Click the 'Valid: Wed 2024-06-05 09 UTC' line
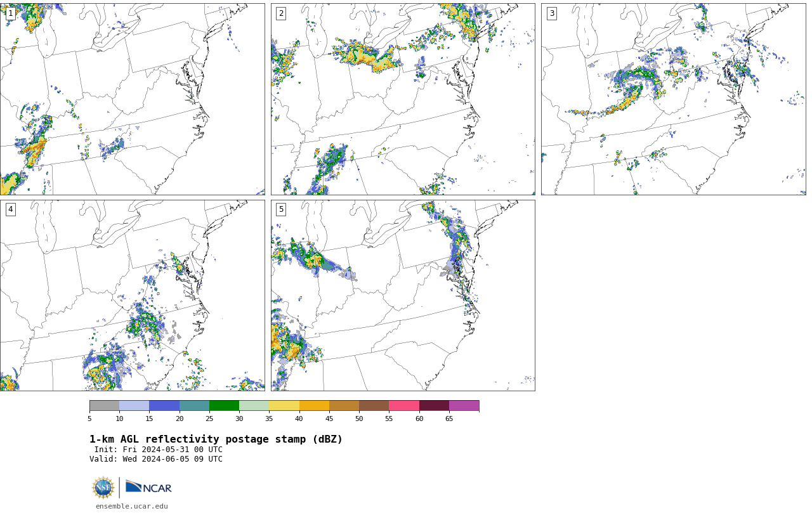812x513 pixels. coord(156,459)
